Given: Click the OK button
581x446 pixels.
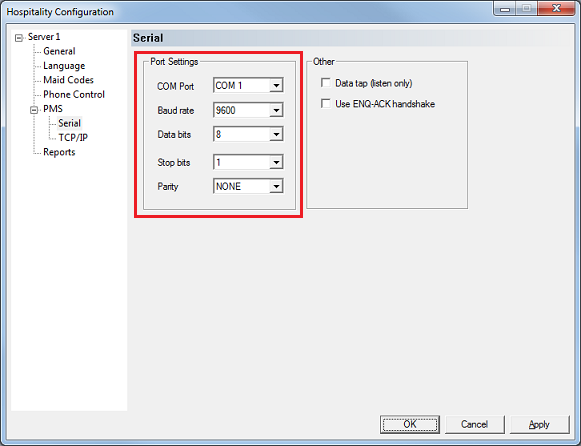Looking at the screenshot, I should (x=410, y=424).
